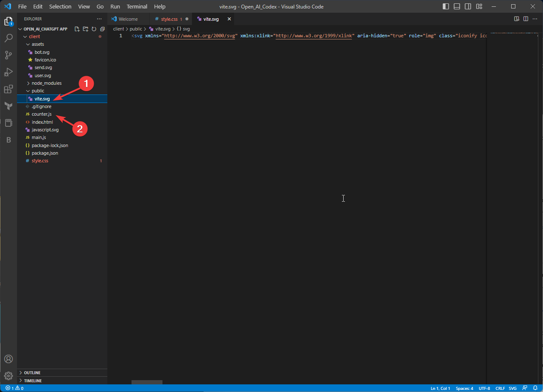Viewport: 543px width, 392px height.
Task: Open the Explorer view in activity bar
Action: click(x=8, y=21)
